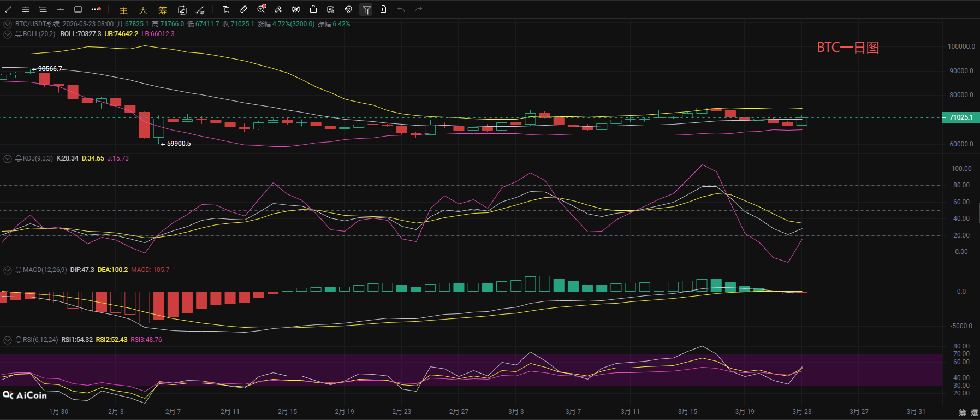The height and width of the screenshot is (420, 980).
Task: Select the trend line drawing tool
Action: pyautogui.click(x=8, y=9)
